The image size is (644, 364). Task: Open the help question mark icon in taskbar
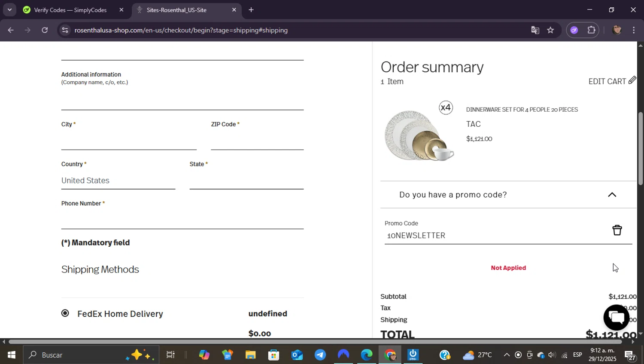click(x=445, y=355)
